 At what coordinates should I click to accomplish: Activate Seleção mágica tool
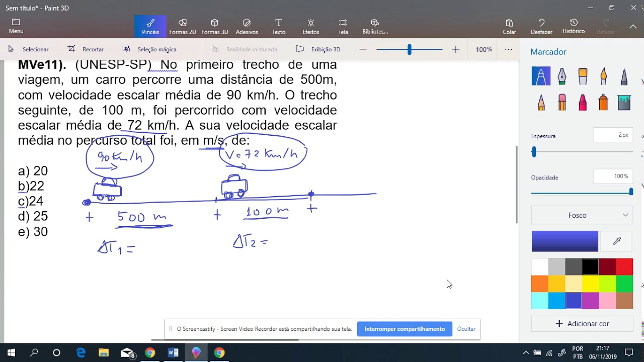[149, 49]
